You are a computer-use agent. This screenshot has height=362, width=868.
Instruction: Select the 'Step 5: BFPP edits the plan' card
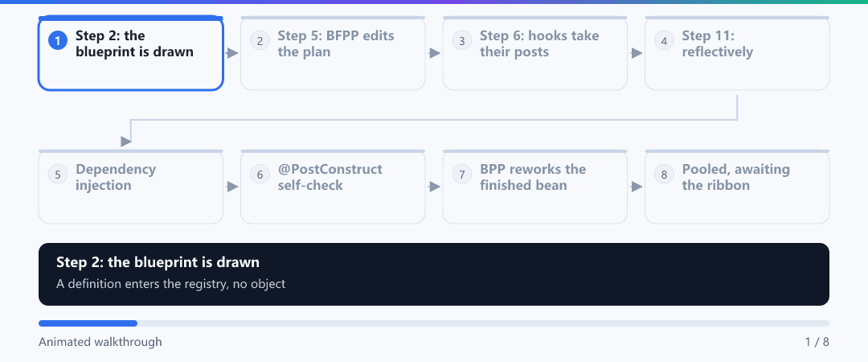[333, 53]
